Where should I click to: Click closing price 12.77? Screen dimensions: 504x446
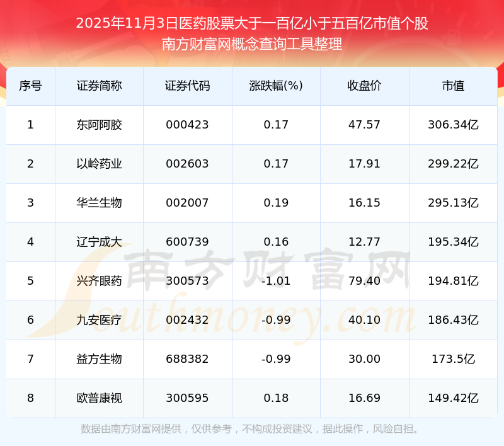pyautogui.click(x=364, y=242)
